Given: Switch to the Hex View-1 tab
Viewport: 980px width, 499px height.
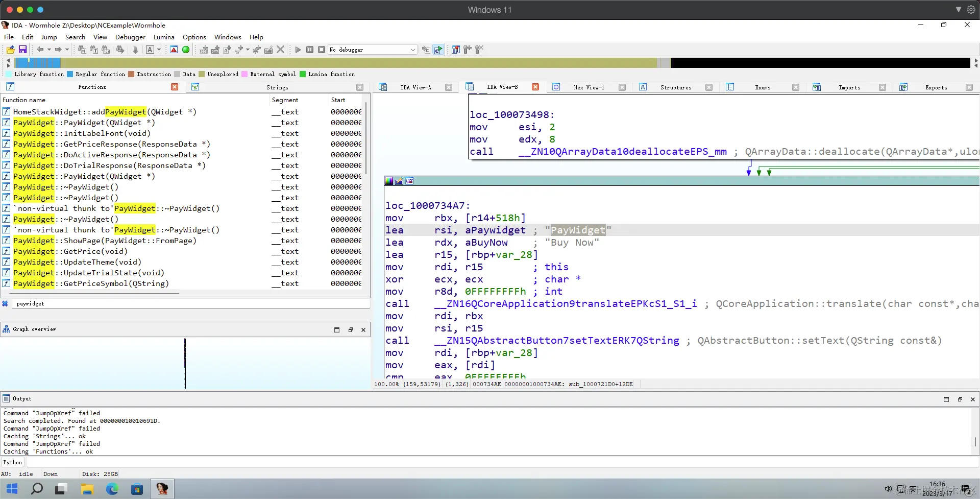Looking at the screenshot, I should (x=589, y=87).
